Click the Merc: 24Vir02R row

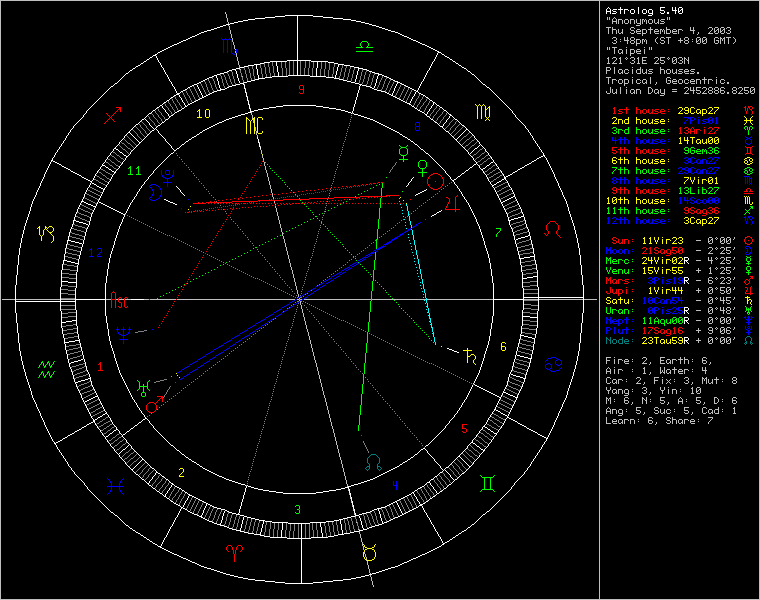click(680, 261)
